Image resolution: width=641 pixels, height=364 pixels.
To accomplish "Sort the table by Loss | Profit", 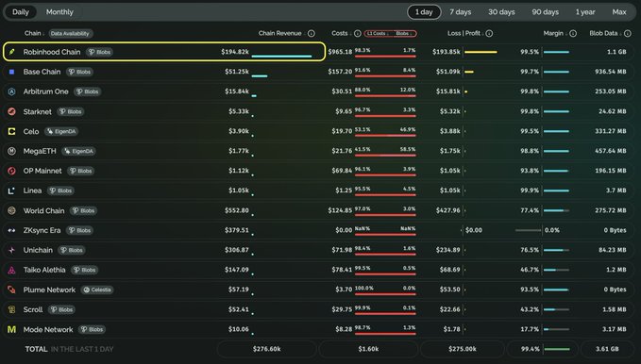I will click(465, 34).
